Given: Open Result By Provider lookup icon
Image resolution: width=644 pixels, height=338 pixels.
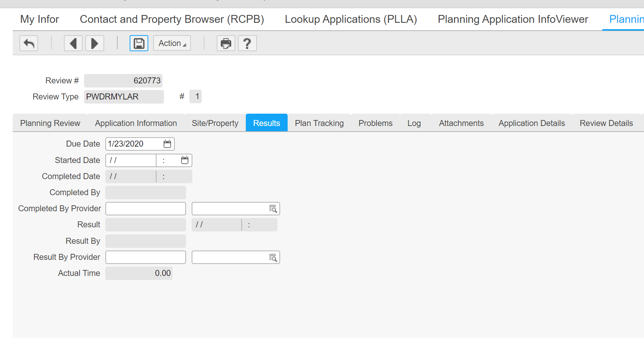Looking at the screenshot, I should pos(273,258).
